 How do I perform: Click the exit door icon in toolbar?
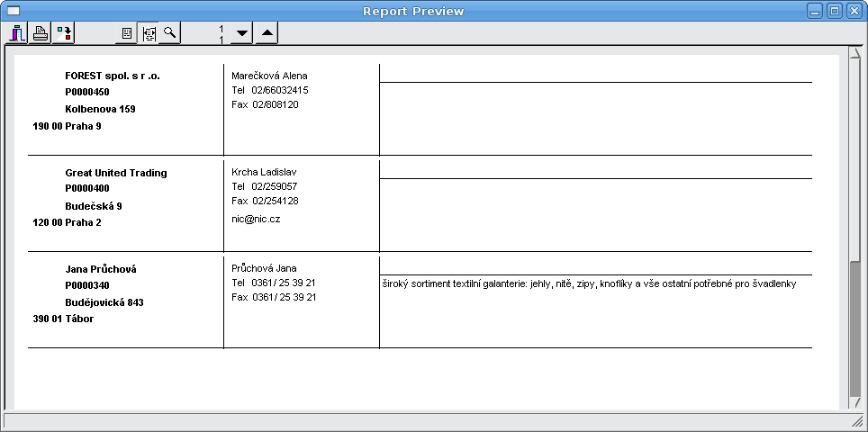coord(18,33)
